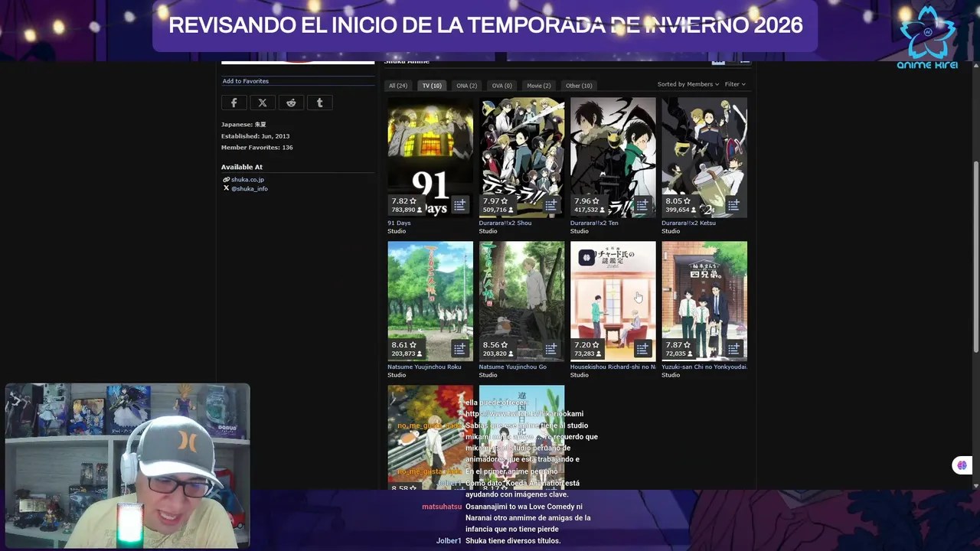Switch to the Movie (2) tab
The image size is (980, 551).
539,86
